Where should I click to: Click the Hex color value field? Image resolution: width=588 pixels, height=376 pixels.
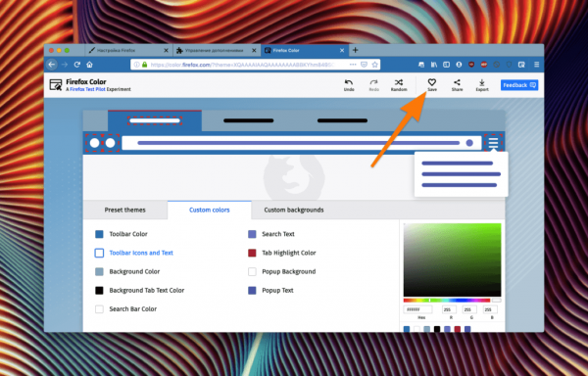coord(417,309)
